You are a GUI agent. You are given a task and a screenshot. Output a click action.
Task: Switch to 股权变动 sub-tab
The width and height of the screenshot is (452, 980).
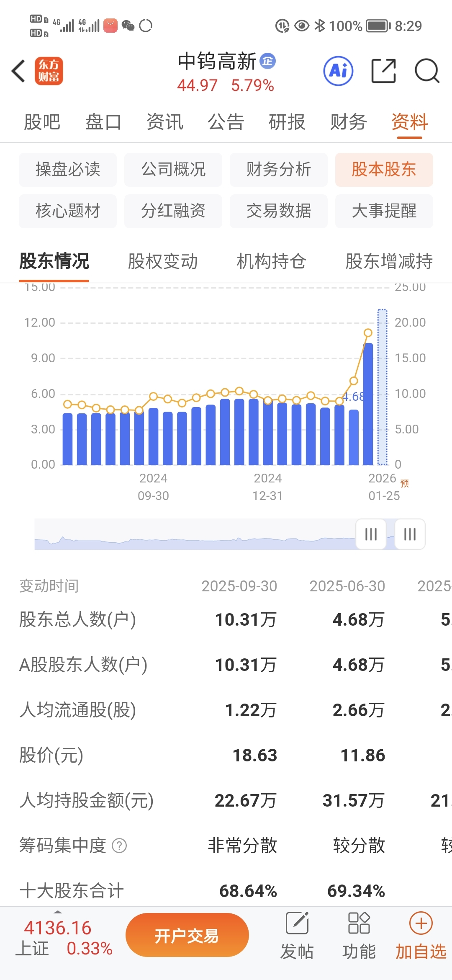pyautogui.click(x=163, y=261)
